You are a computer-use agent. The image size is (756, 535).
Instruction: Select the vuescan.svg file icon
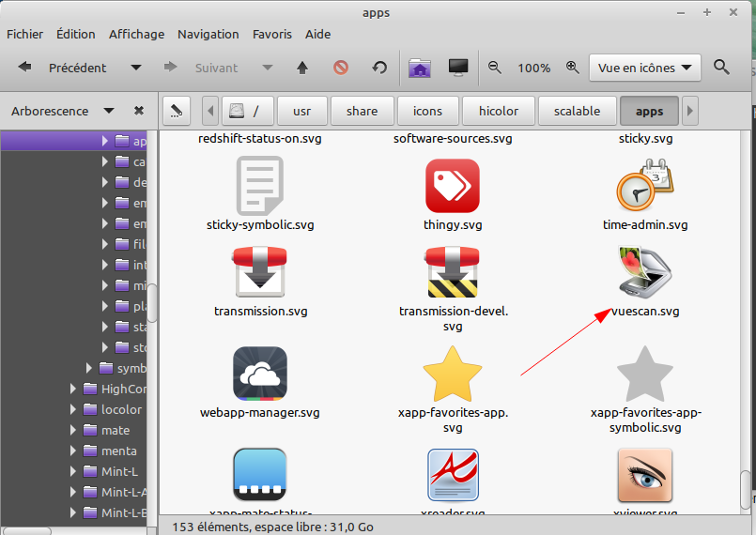click(644, 273)
